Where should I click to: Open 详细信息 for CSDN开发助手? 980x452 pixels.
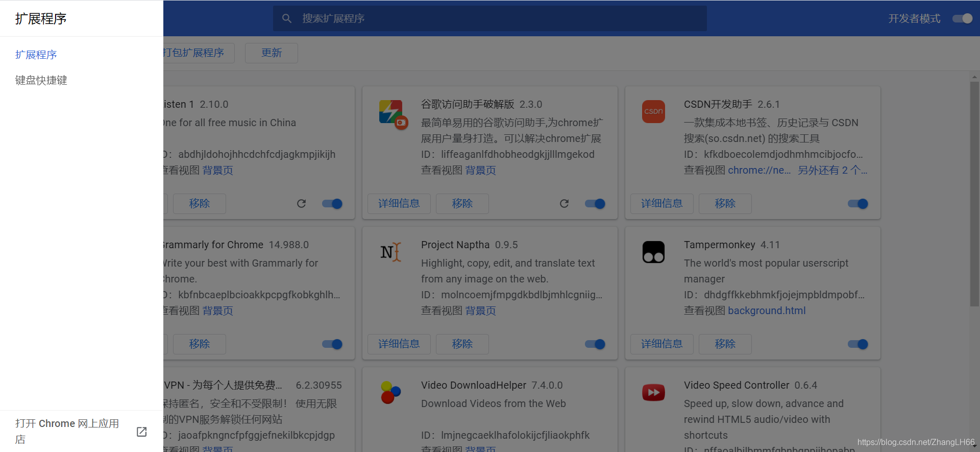[662, 204]
